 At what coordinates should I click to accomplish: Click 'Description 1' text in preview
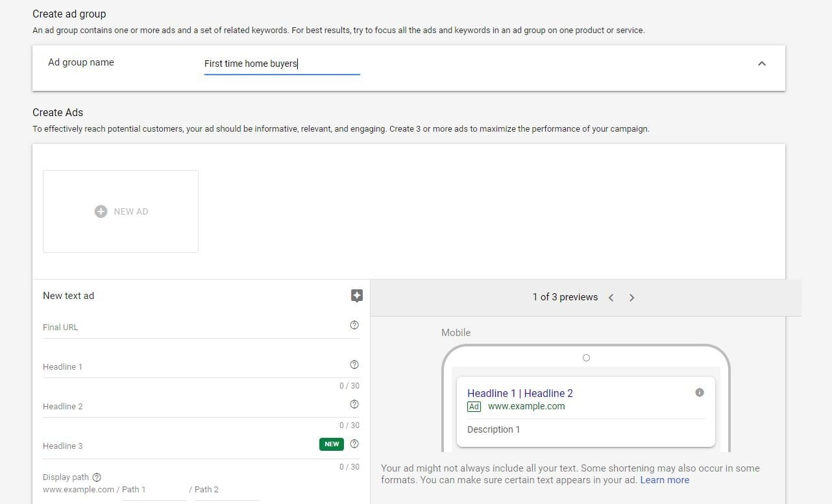[493, 429]
